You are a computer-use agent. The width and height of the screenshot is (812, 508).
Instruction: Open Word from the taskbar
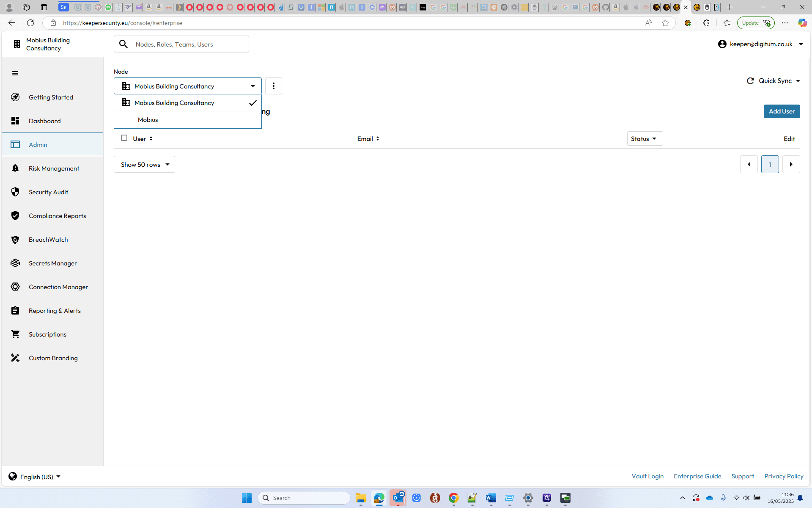(491, 498)
